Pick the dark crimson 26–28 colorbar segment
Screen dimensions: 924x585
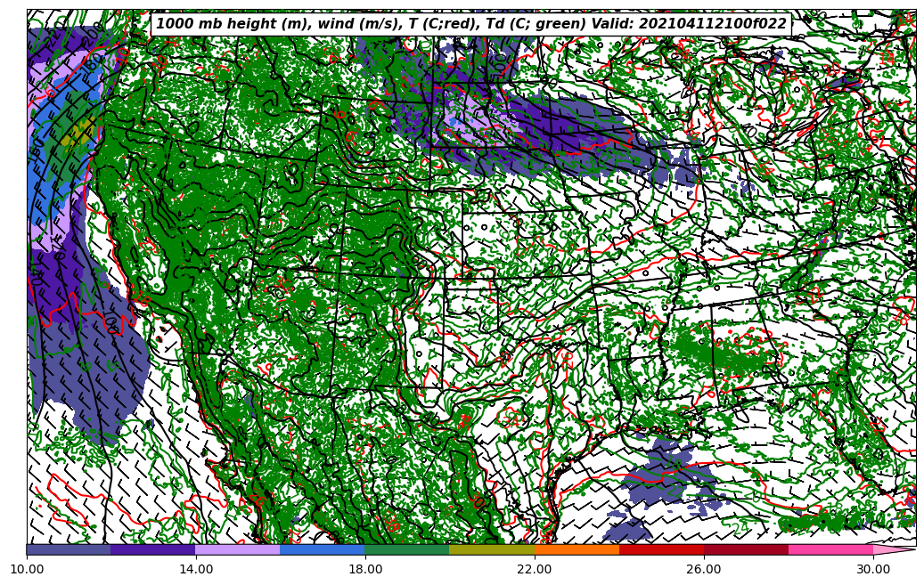coord(746,550)
